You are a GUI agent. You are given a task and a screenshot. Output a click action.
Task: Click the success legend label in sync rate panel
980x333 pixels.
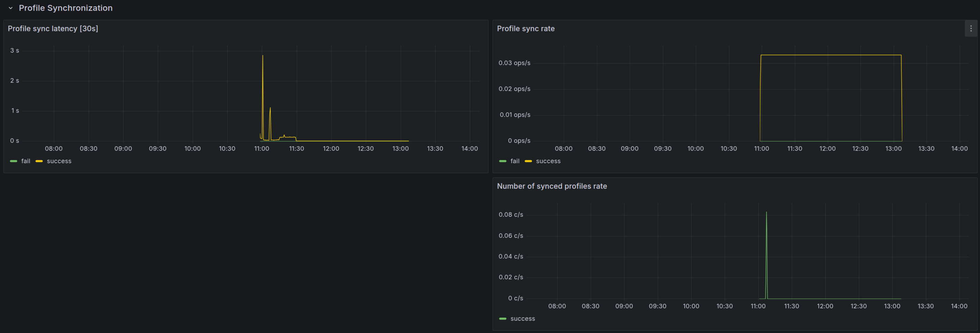click(x=548, y=161)
